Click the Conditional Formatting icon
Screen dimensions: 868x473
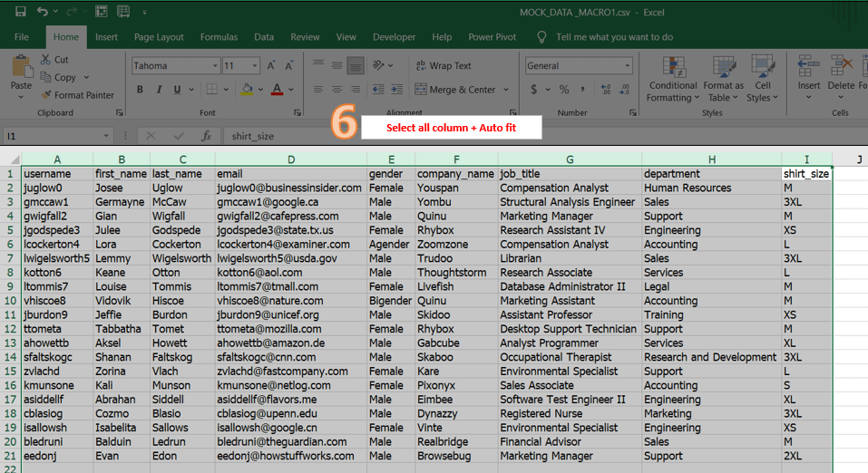[673, 68]
